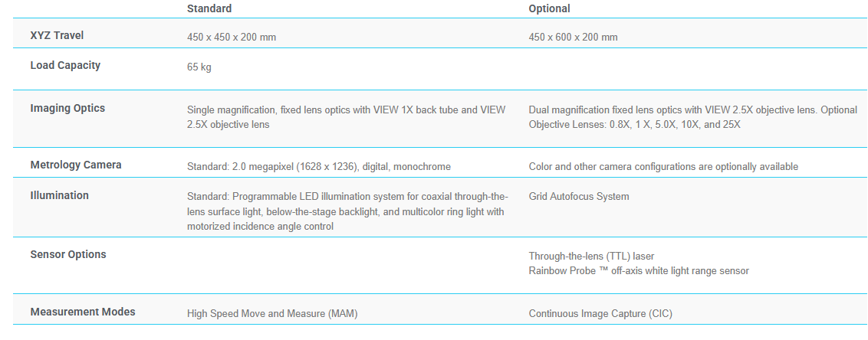The height and width of the screenshot is (340, 868).
Task: Click the Color and other camera configurations text
Action: tap(663, 166)
